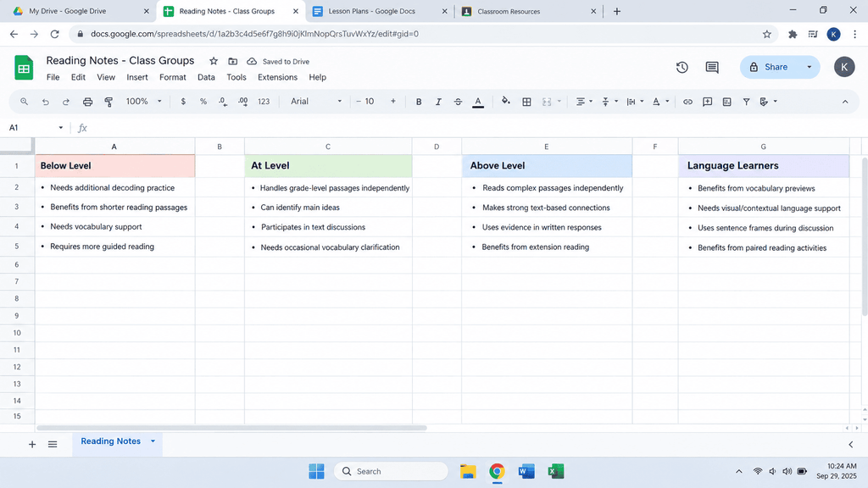Open the zoom level dropdown
Image resolution: width=868 pixels, height=488 pixels.
coord(143,102)
